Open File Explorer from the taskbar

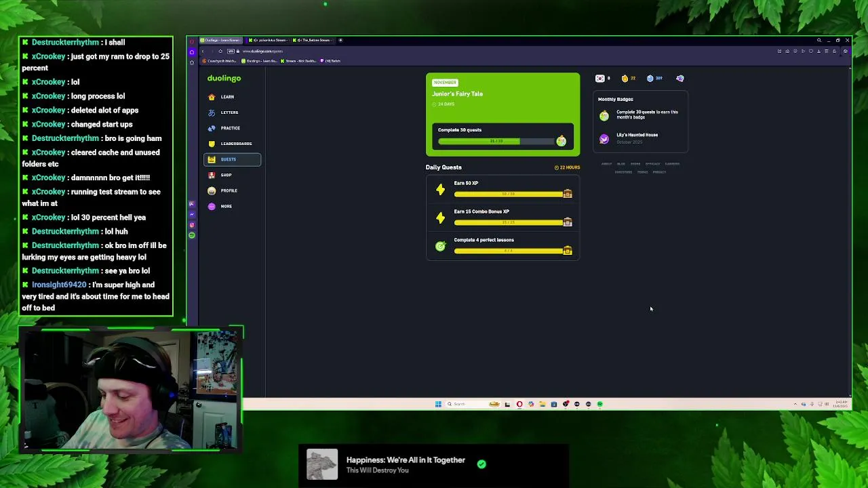point(542,404)
